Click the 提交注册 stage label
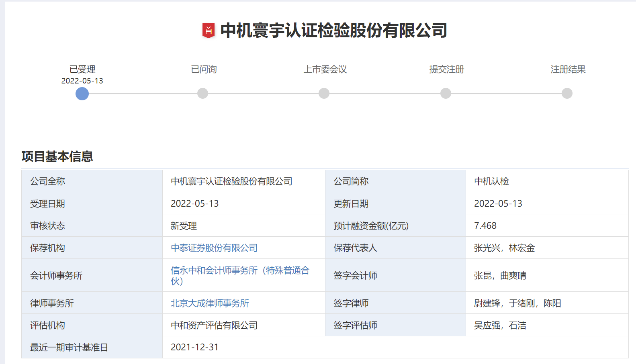This screenshot has width=636, height=364. (447, 69)
